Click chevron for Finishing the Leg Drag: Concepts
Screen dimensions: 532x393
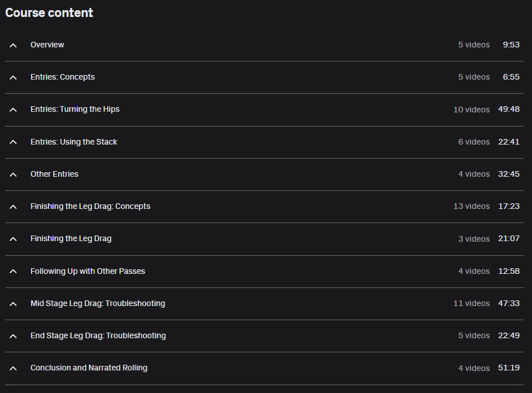13,207
